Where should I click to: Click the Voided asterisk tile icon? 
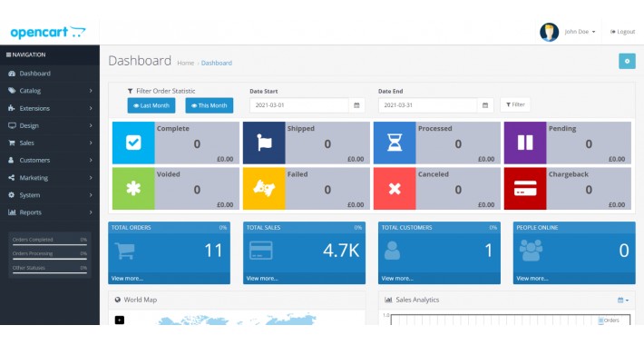coord(133,189)
